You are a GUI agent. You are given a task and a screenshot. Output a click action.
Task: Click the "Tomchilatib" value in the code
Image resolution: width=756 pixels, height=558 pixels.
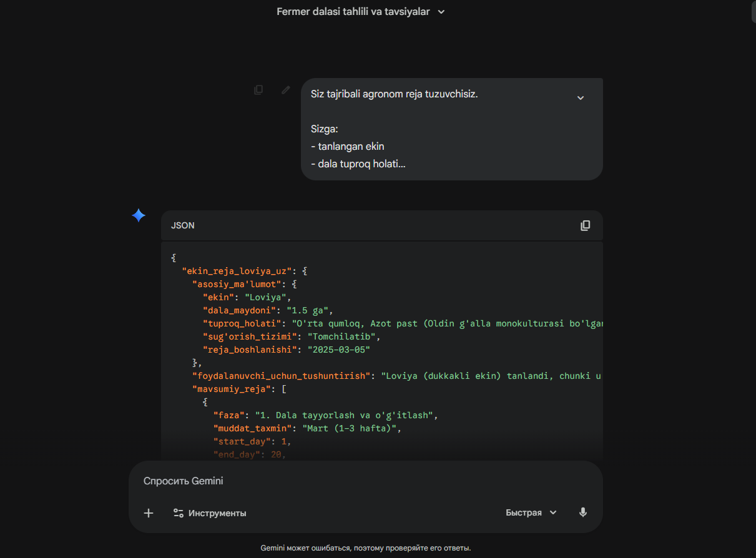tap(343, 336)
